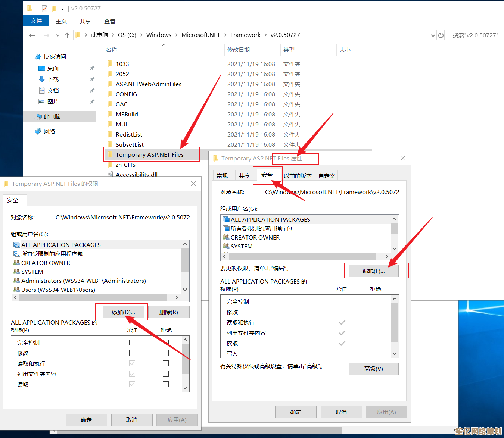
Task: Expand the address bar history dropdown
Action: [x=433, y=35]
